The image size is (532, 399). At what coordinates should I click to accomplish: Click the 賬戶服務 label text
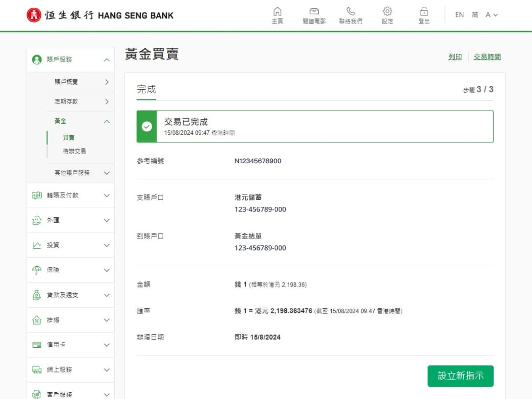tap(59, 59)
